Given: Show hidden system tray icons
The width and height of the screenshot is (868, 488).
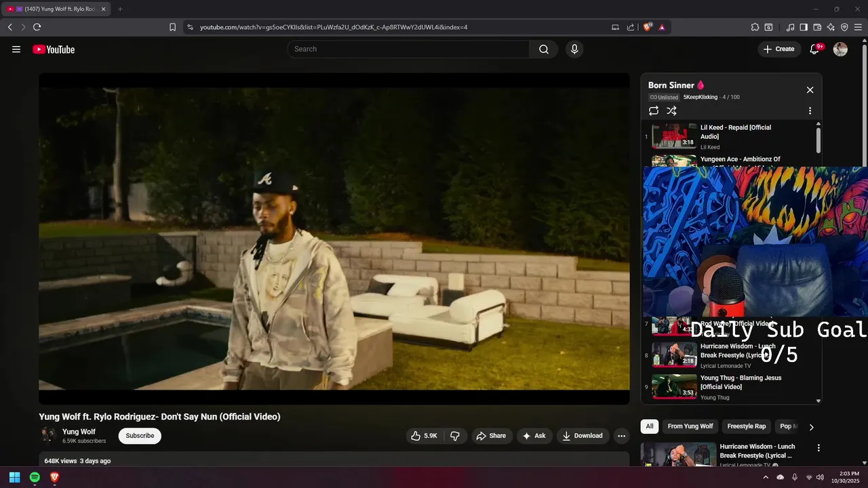Looking at the screenshot, I should [766, 477].
